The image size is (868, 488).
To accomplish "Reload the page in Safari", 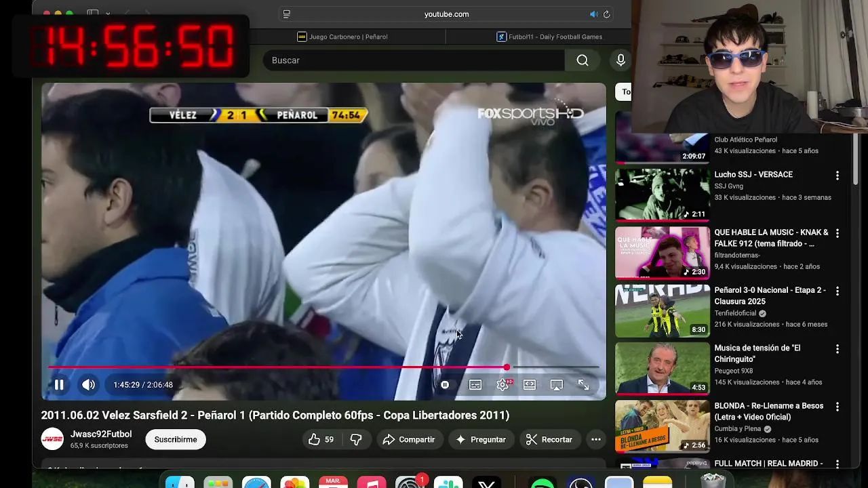I will pyautogui.click(x=606, y=14).
